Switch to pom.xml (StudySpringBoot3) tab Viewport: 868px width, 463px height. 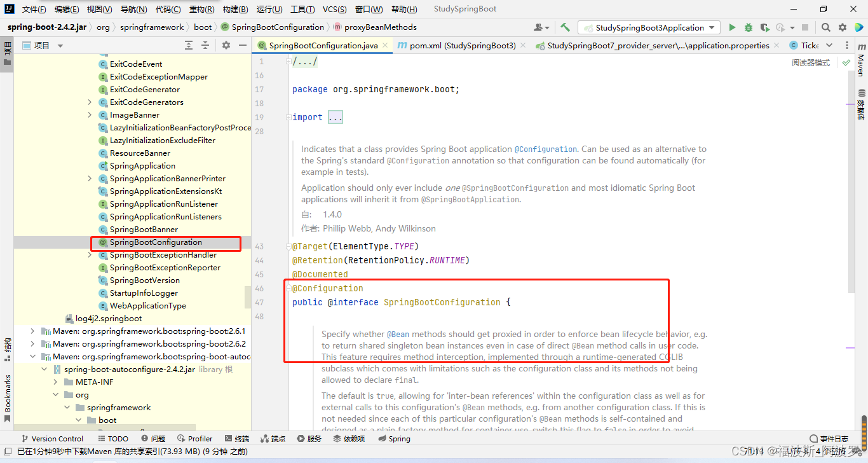(462, 45)
